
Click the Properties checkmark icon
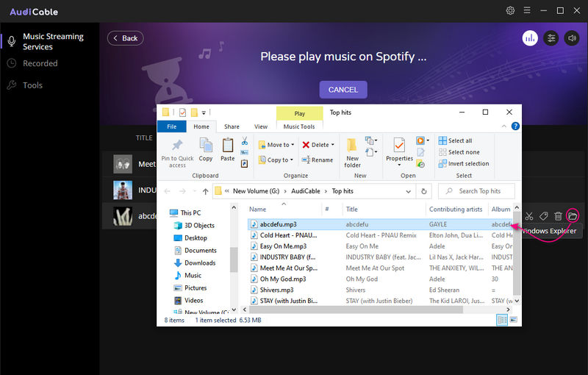coord(399,146)
